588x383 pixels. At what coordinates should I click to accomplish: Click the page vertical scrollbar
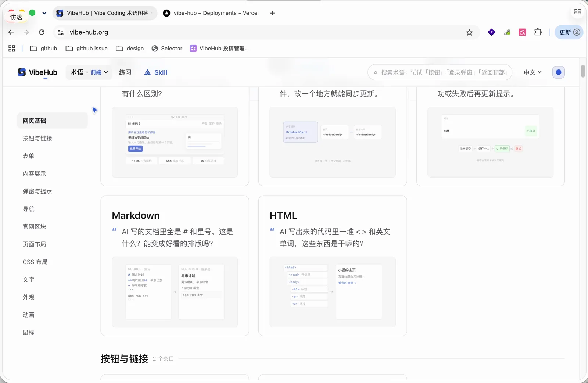[x=583, y=71]
